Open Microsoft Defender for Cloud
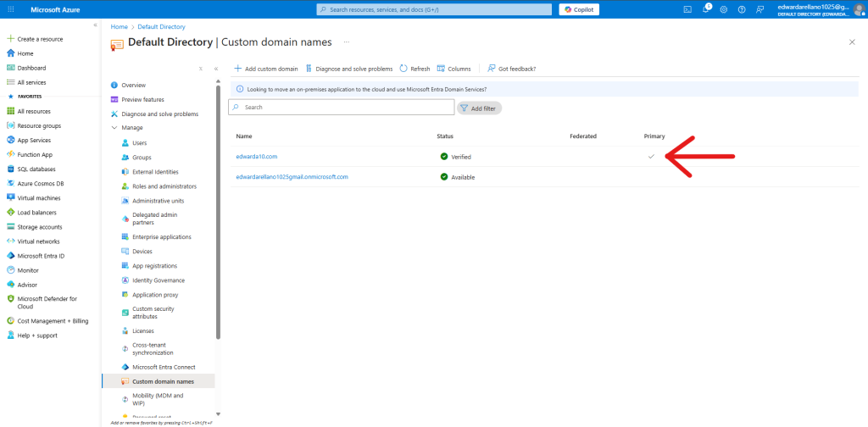Image resolution: width=868 pixels, height=427 pixels. pyautogui.click(x=42, y=302)
